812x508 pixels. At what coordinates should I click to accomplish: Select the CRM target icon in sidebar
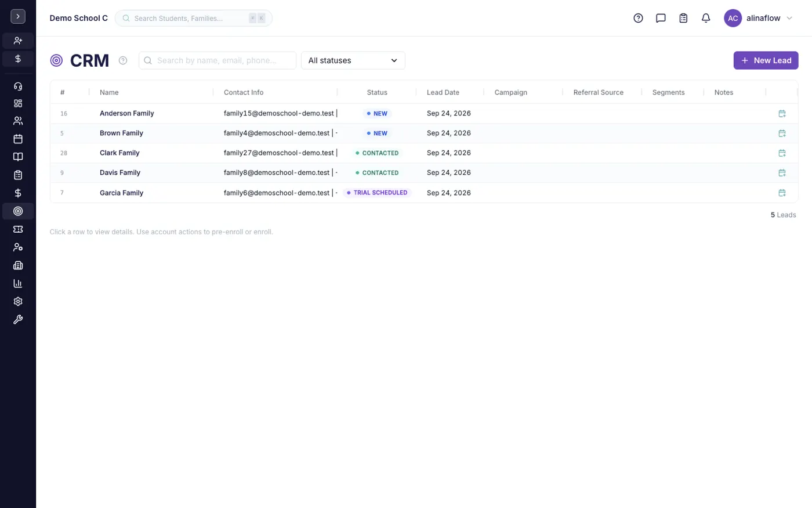pyautogui.click(x=18, y=211)
